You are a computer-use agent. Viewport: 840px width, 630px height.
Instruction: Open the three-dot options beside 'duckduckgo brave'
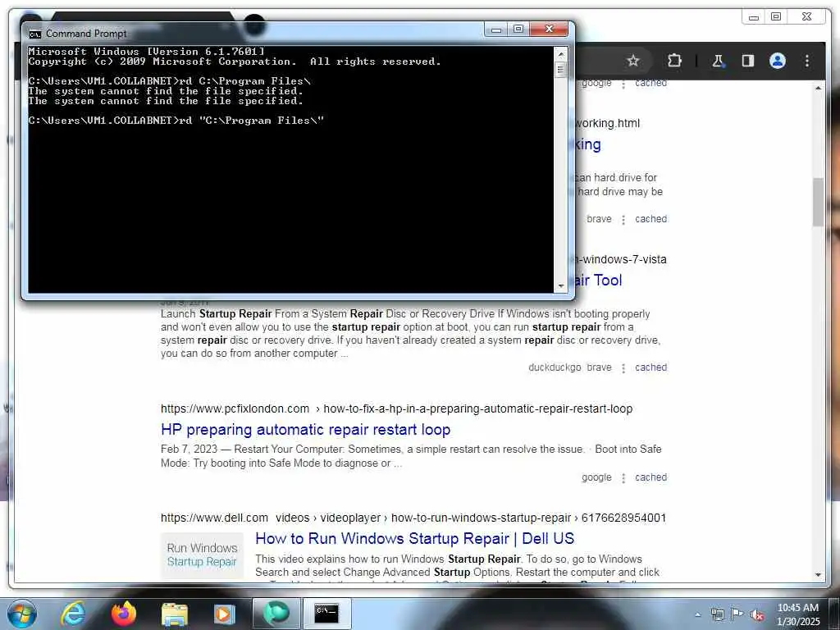pyautogui.click(x=623, y=368)
